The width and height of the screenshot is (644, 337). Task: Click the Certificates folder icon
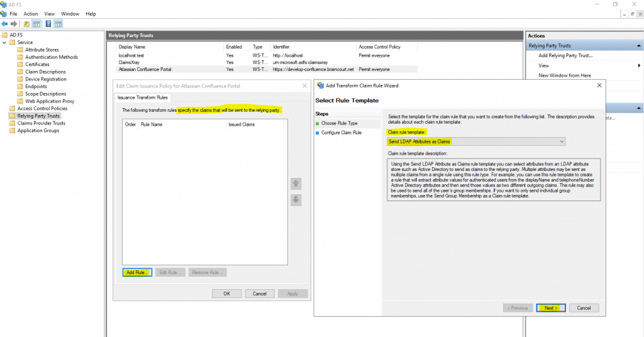click(20, 64)
